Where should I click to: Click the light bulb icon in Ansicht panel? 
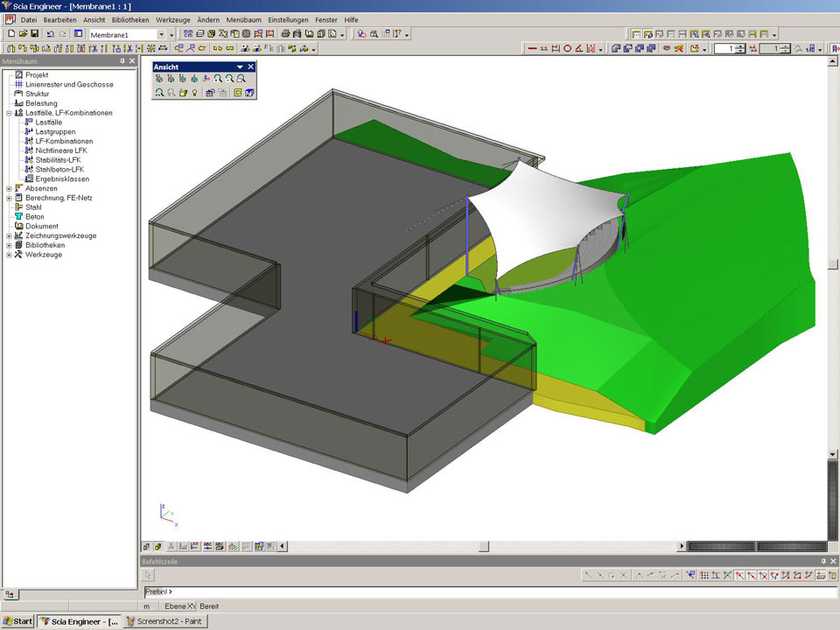coord(194,93)
